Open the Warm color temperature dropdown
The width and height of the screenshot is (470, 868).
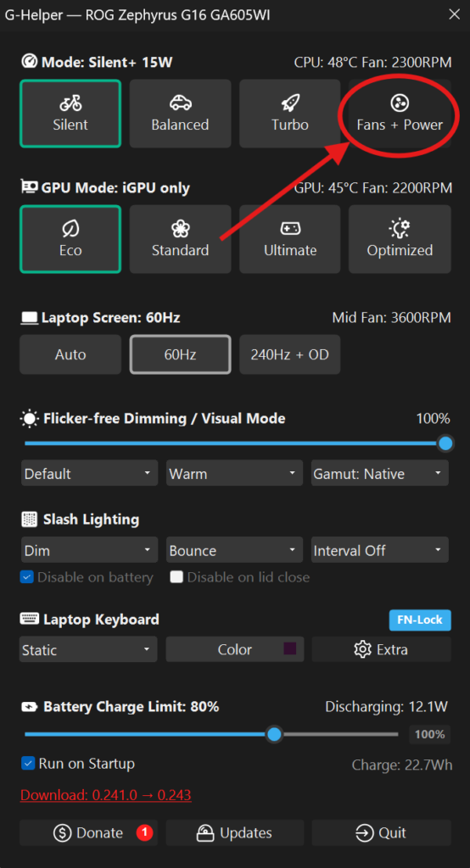[234, 473]
